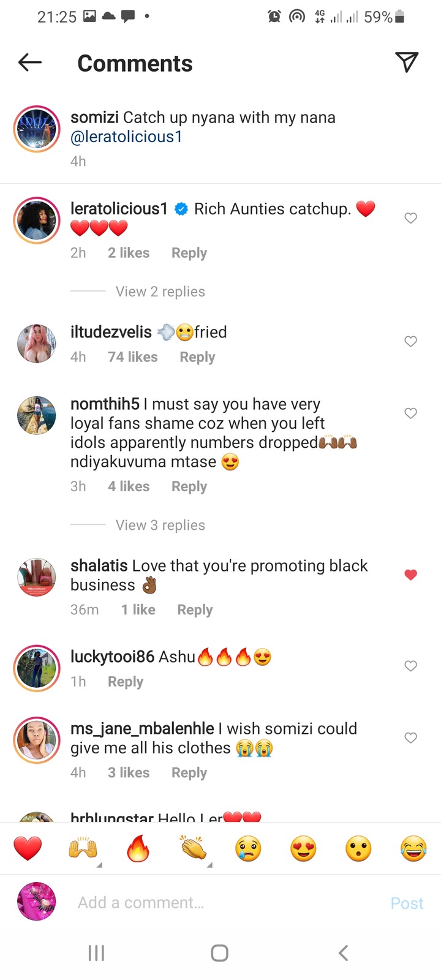
Task: Open the share paper plane icon
Action: pyautogui.click(x=407, y=62)
